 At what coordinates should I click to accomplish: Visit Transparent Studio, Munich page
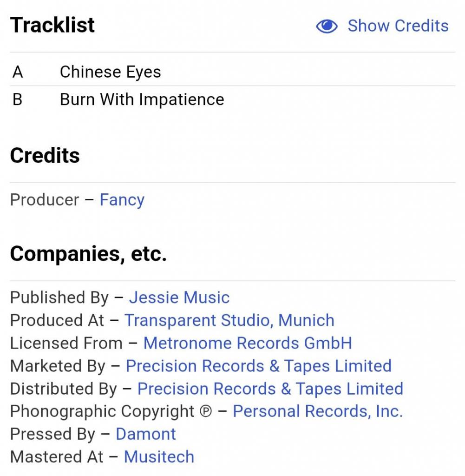229,320
